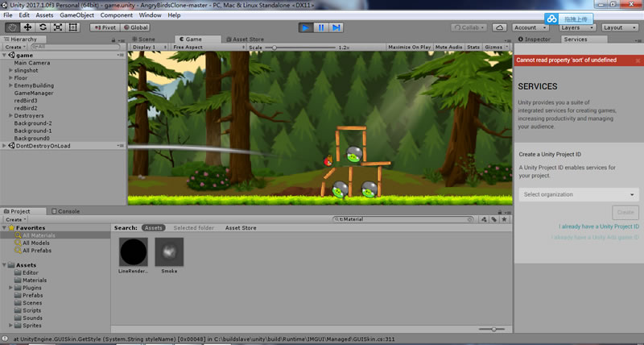Adjust the Project icon size slider

(x=493, y=330)
